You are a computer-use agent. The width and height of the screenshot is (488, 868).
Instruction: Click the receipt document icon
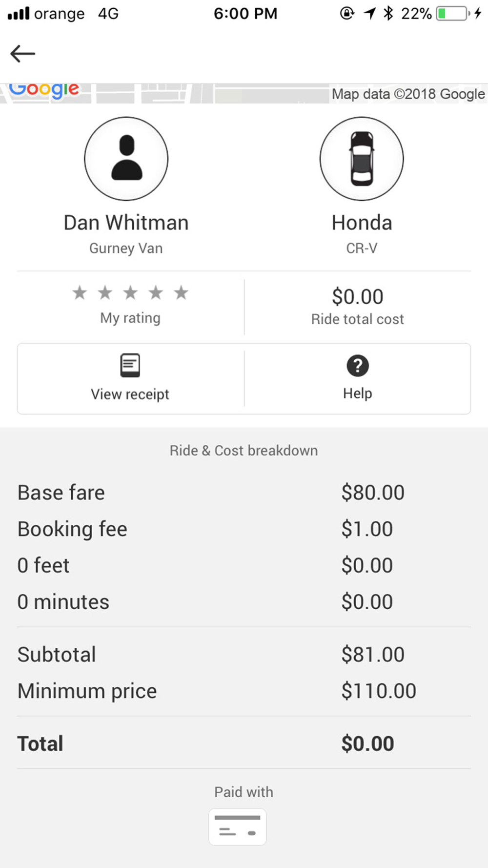130,365
